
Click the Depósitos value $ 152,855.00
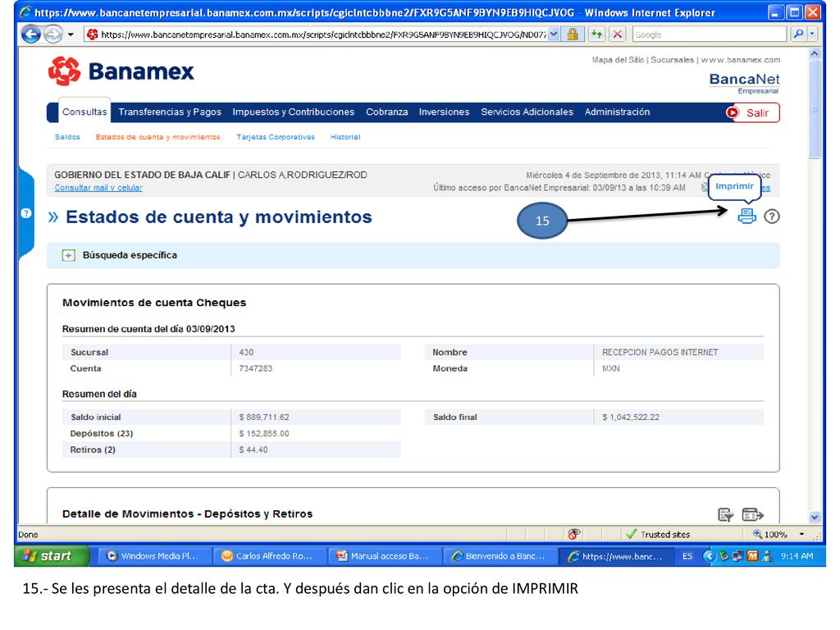click(263, 433)
